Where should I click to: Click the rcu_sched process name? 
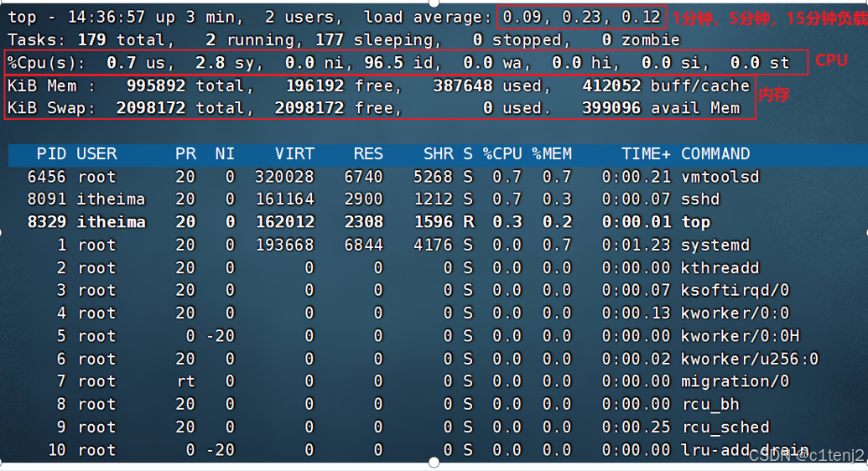coord(725,427)
